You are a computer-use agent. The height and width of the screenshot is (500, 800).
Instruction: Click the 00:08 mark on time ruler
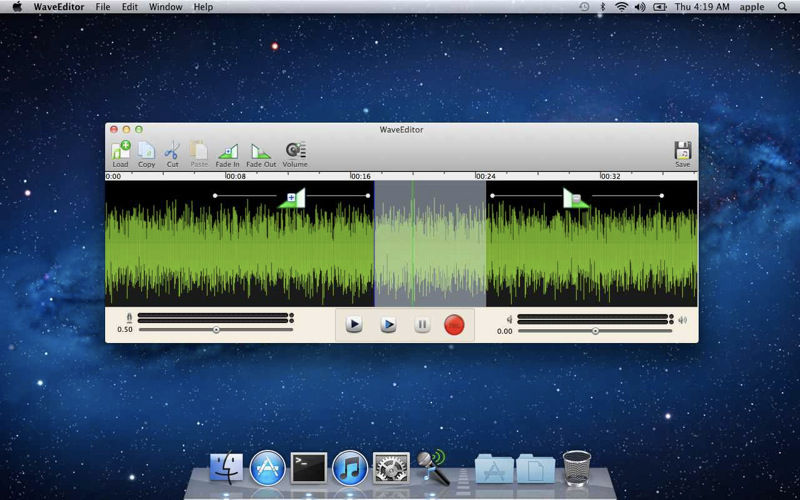point(236,177)
